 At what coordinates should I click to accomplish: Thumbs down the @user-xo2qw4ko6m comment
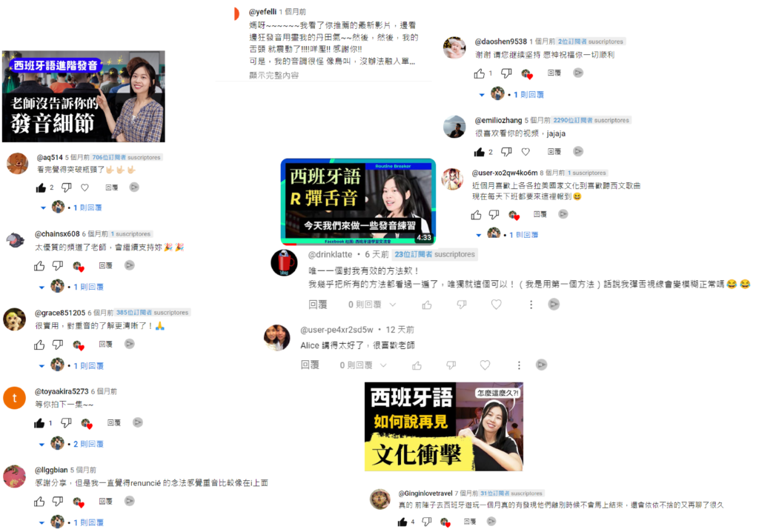point(494,214)
